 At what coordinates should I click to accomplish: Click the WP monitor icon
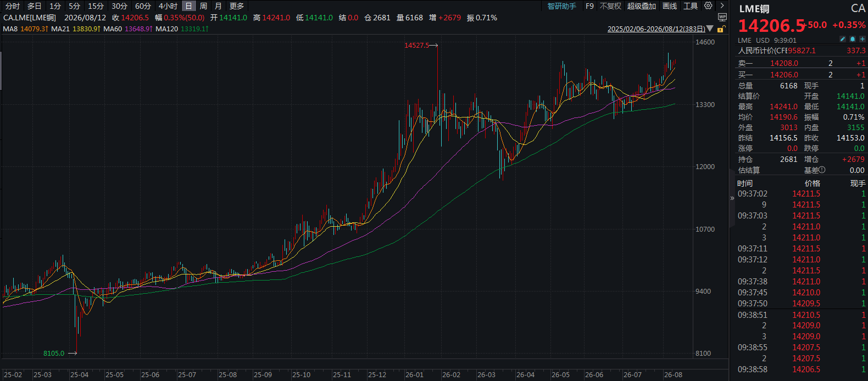722,17
